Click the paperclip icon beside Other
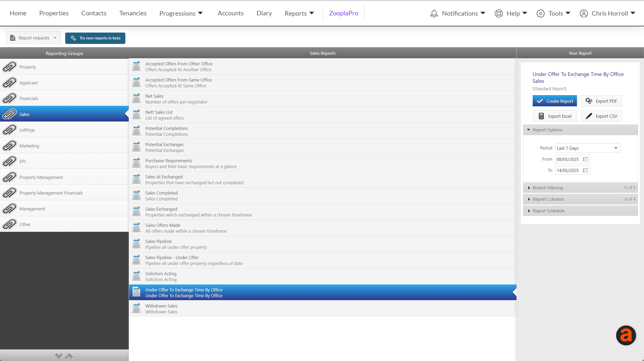This screenshot has height=361, width=644. click(x=10, y=224)
